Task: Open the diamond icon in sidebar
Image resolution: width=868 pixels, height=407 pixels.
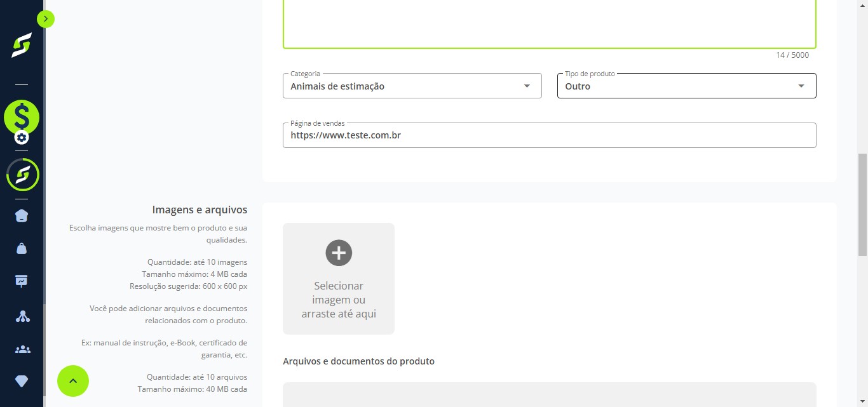Action: (x=22, y=381)
